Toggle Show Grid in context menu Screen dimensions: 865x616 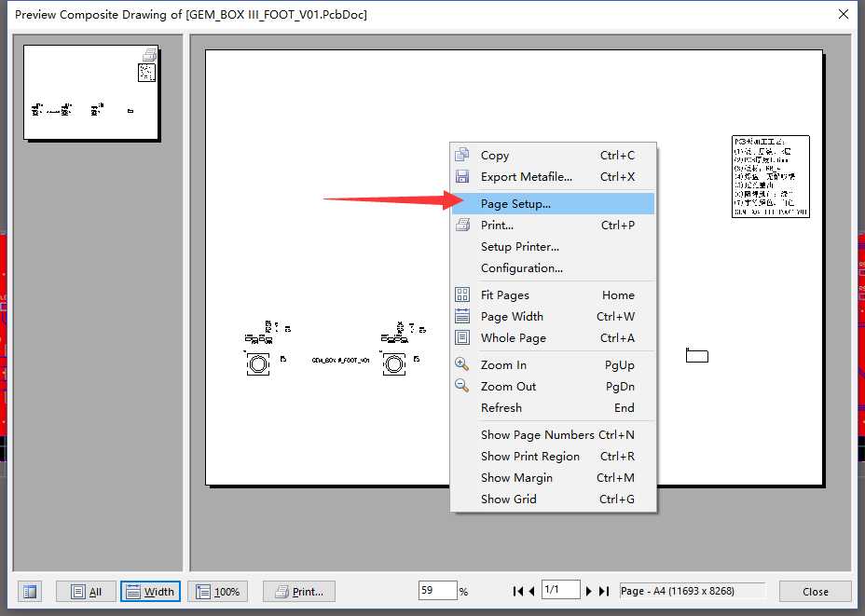pos(553,500)
